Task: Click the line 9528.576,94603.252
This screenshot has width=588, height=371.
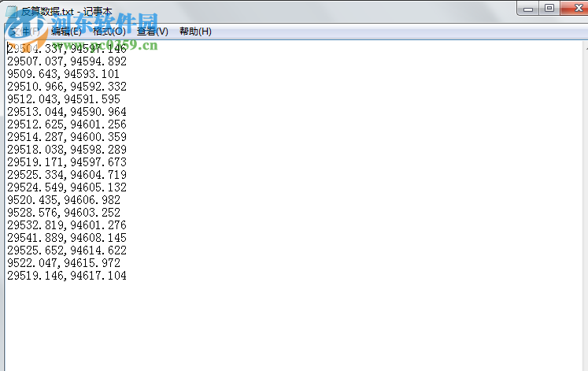Action: coord(64,213)
